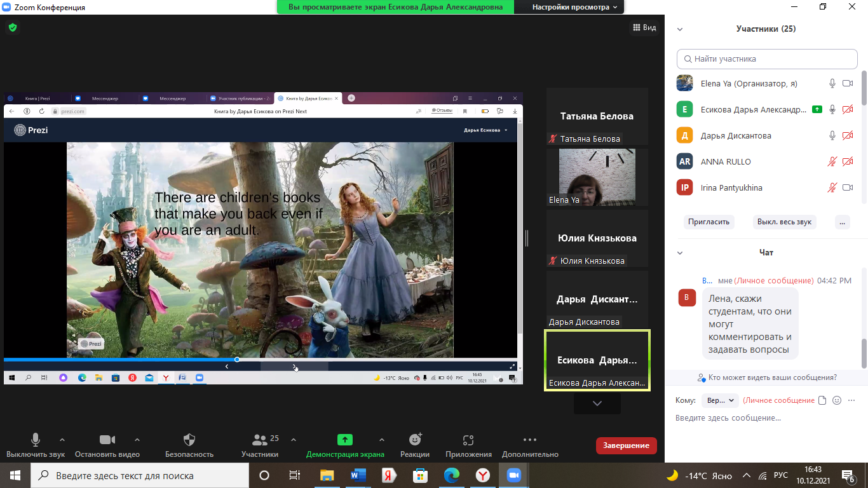Viewport: 868px width, 488px height.
Task: Click the Выкл. весь звук button
Action: 784,222
